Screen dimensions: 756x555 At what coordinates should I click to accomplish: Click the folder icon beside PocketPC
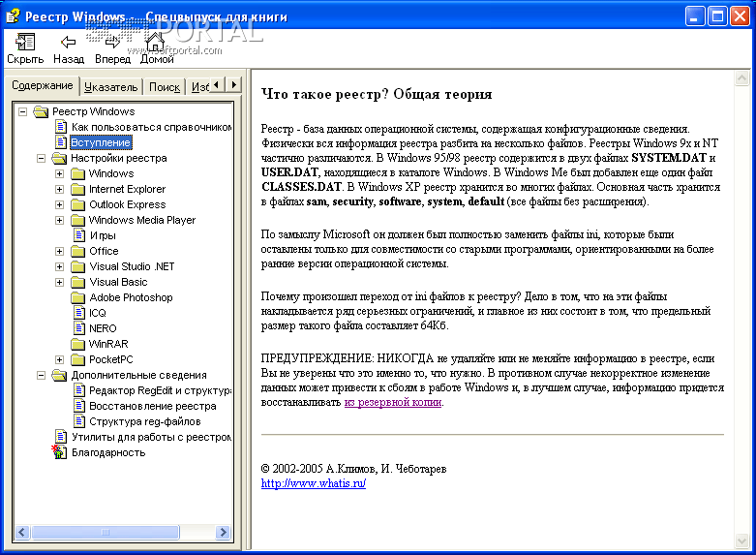[77, 359]
